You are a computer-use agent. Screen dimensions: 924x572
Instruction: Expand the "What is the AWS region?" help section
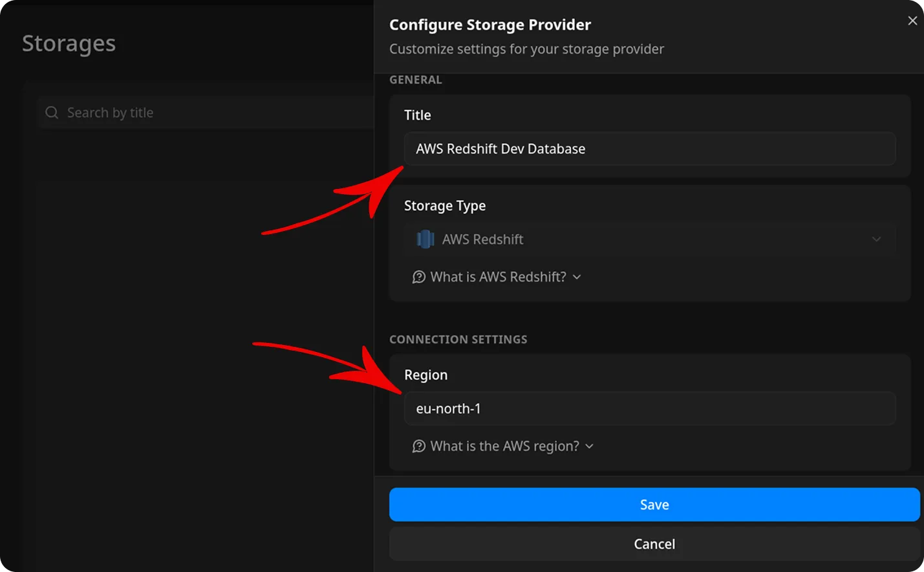tap(504, 446)
